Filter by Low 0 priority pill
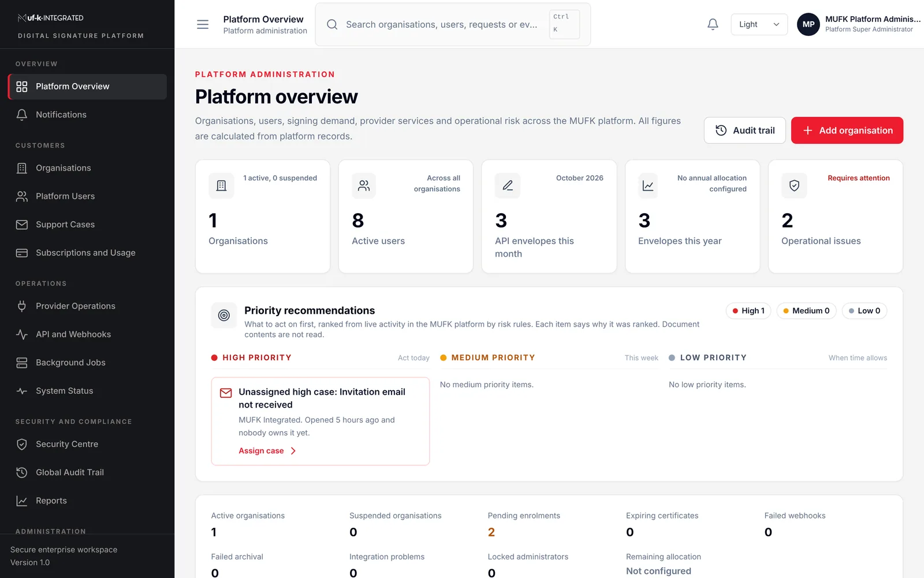924x578 pixels. pyautogui.click(x=865, y=311)
